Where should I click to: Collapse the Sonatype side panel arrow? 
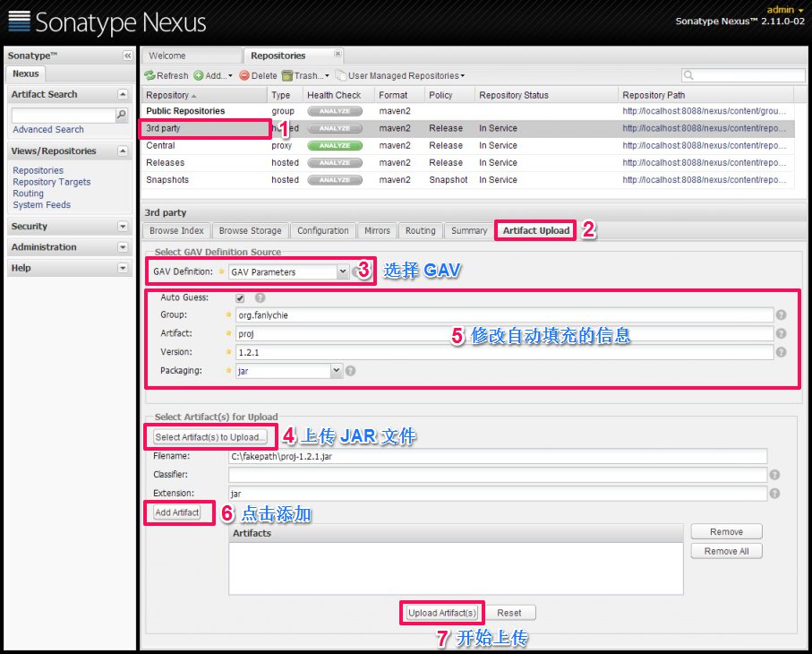pyautogui.click(x=127, y=56)
